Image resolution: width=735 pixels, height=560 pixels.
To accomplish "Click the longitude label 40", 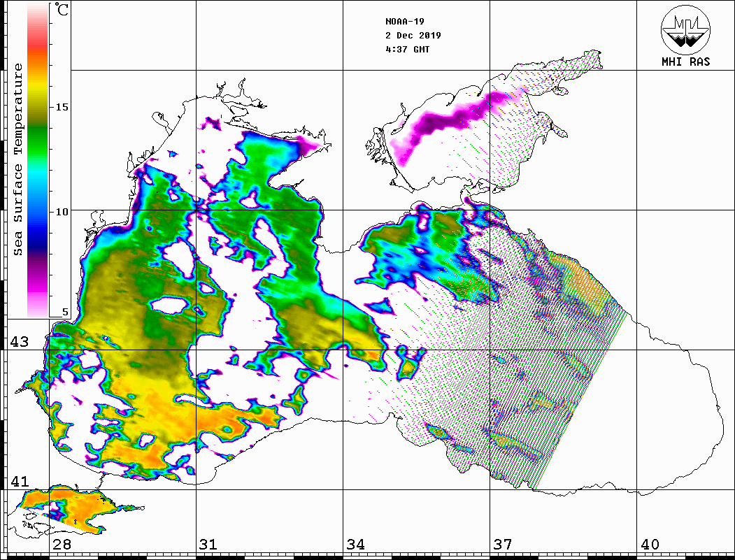I will (x=650, y=544).
